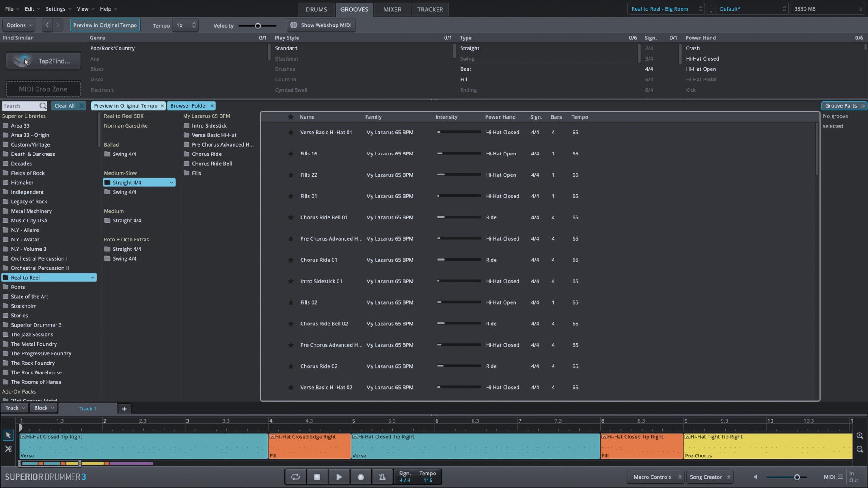This screenshot has width=868, height=488.
Task: Select the Pre Chorus yellow block in timeline
Action: click(768, 446)
